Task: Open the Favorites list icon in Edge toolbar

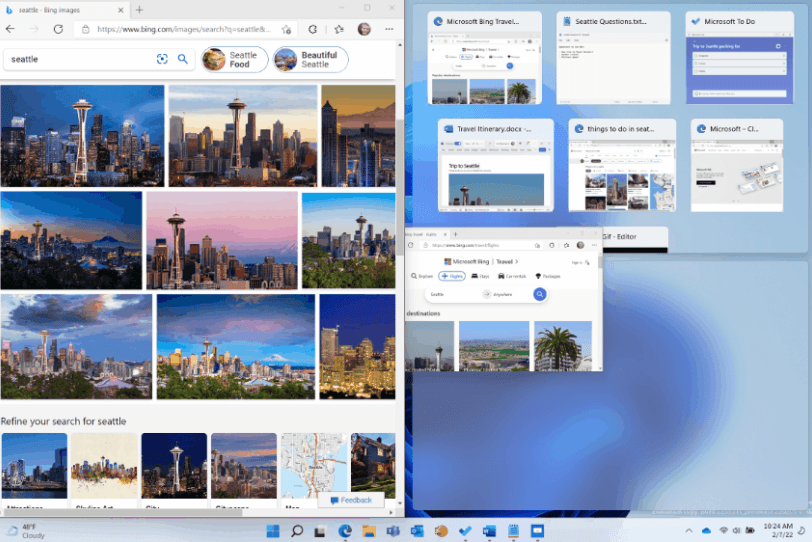Action: [x=339, y=30]
